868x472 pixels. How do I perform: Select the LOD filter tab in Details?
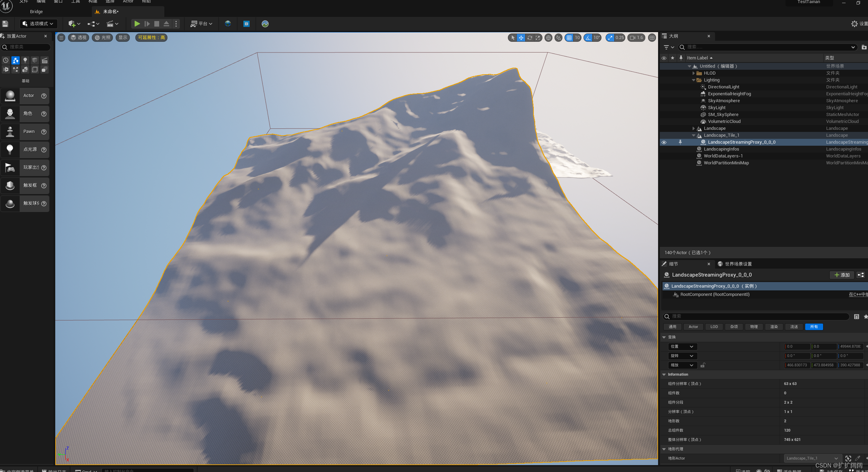pyautogui.click(x=714, y=327)
